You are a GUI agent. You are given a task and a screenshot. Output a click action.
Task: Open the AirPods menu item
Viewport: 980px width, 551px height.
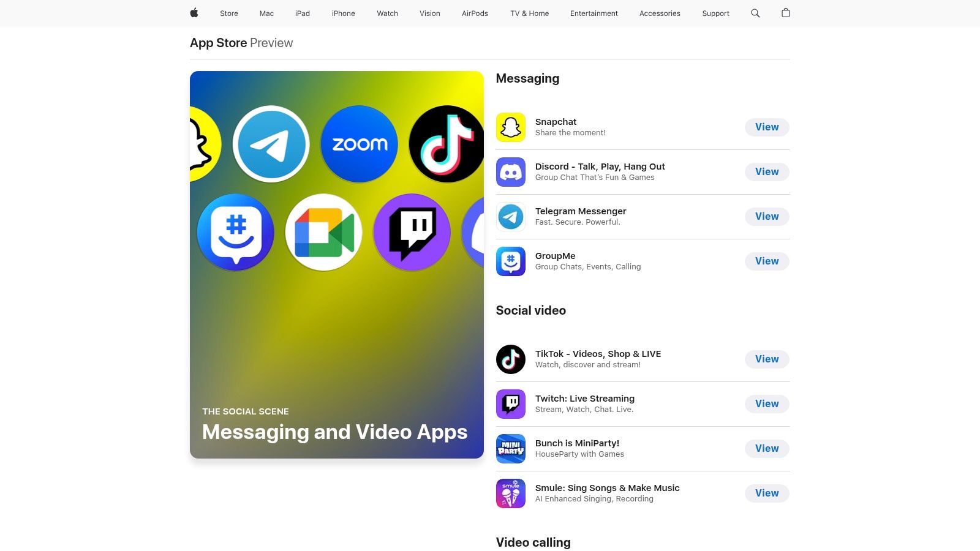point(475,13)
